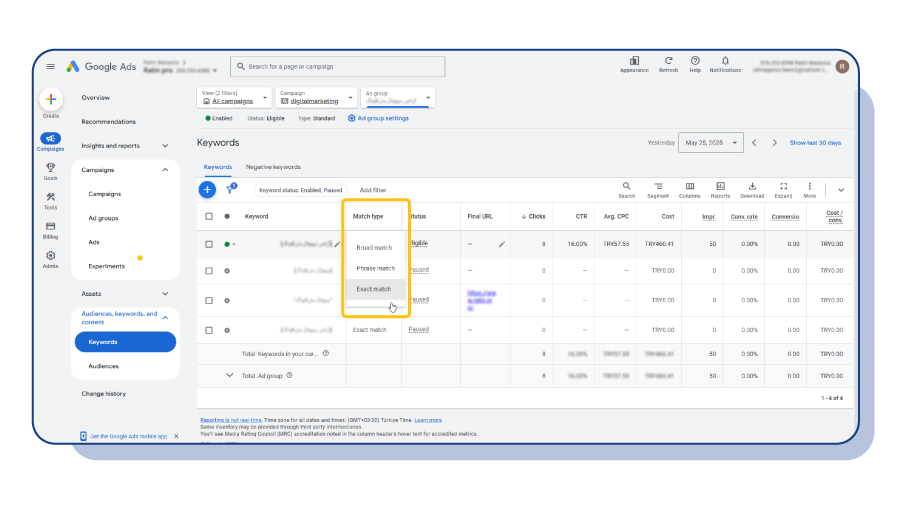Open Recommendations in sidebar
This screenshot has width=900, height=509.
[x=108, y=122]
